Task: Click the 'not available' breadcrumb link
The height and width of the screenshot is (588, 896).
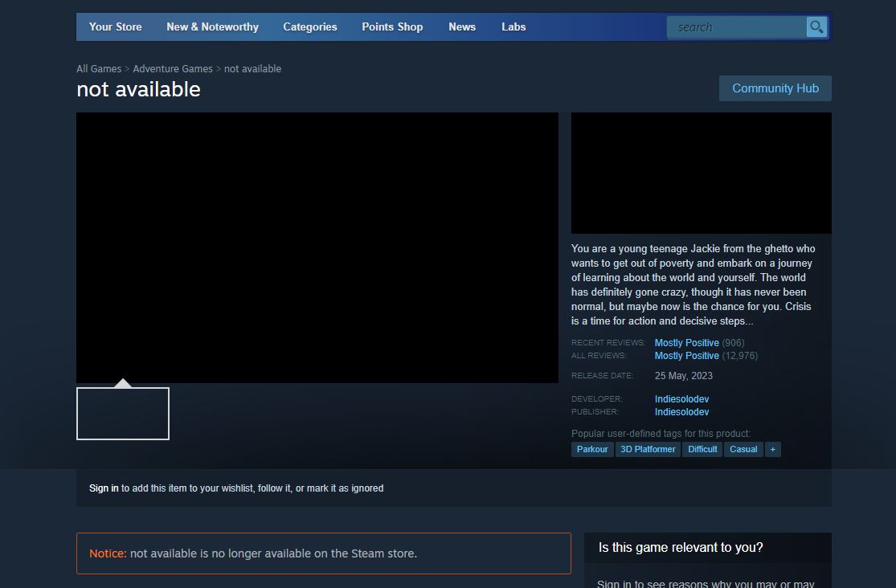Action: click(252, 68)
